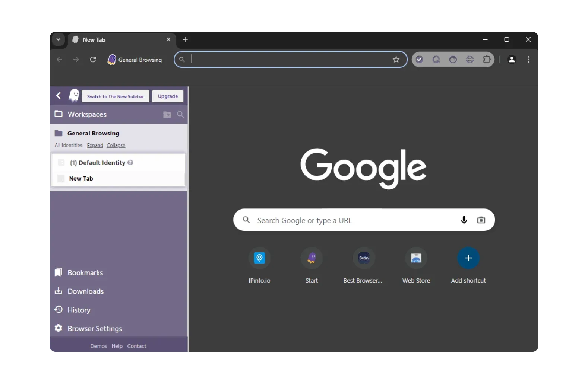Open the profile account icon
This screenshot has height=383, width=588.
pyautogui.click(x=512, y=60)
